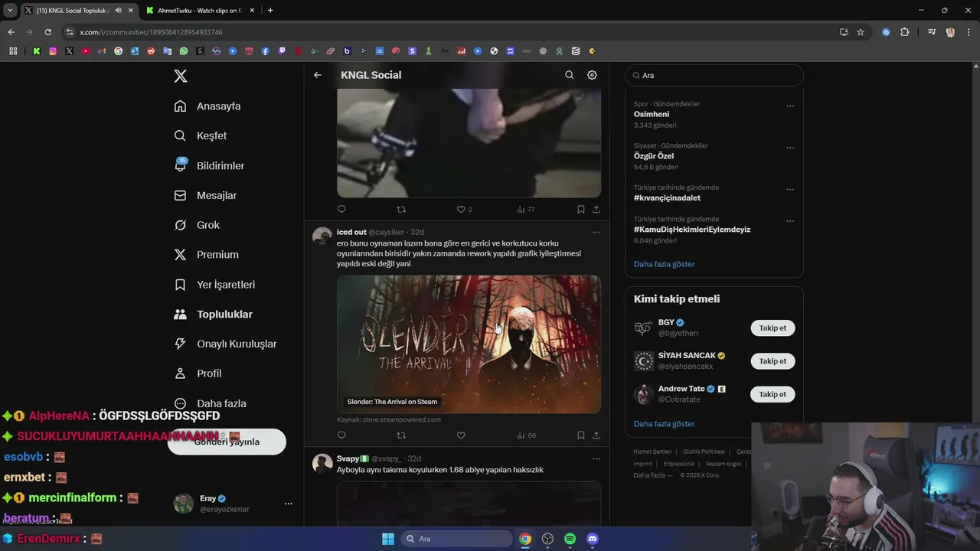Follow Andrew Tate with Takip et
Image resolution: width=980 pixels, height=551 pixels.
(x=773, y=394)
